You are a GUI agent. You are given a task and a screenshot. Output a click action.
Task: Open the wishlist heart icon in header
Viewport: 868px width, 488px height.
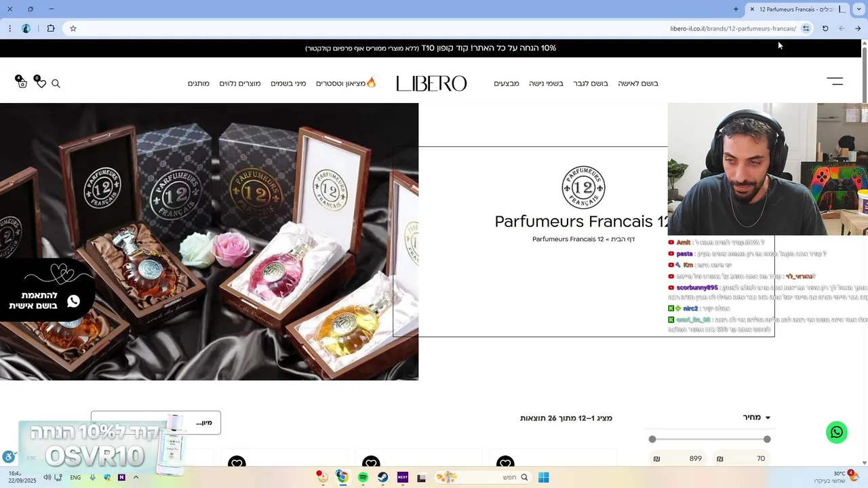[x=41, y=83]
